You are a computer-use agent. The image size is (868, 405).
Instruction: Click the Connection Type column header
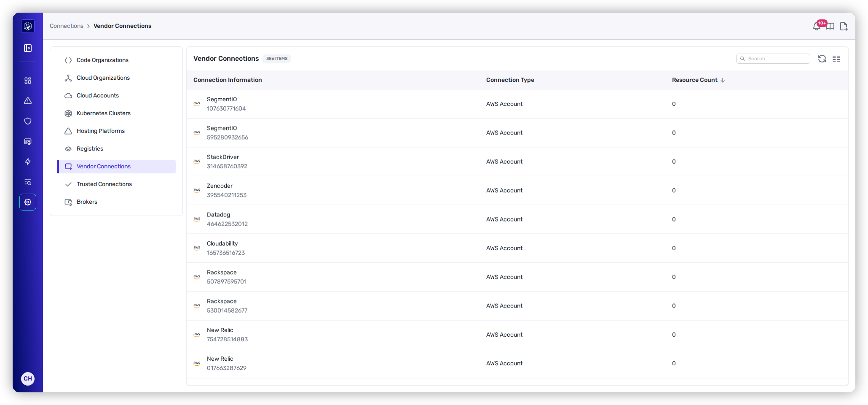(510, 80)
